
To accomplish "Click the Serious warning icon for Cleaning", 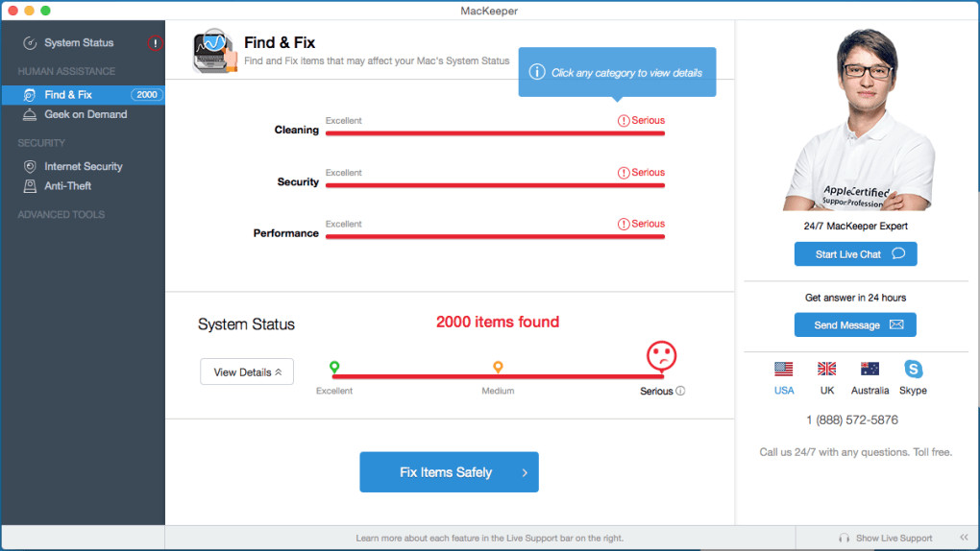I will (x=624, y=121).
